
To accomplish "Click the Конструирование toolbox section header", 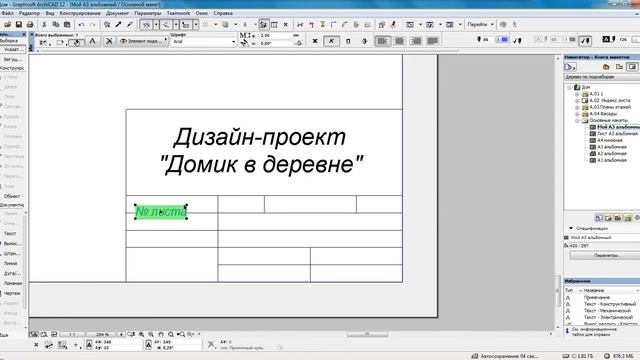I will tap(12, 68).
